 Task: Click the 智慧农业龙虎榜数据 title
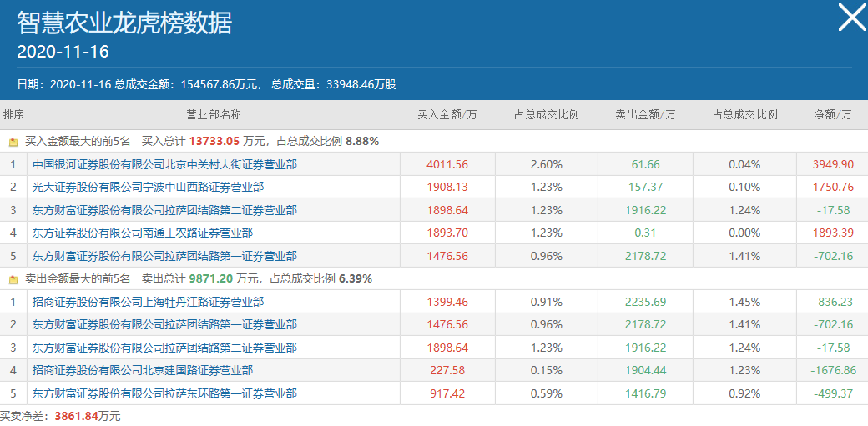tap(124, 23)
